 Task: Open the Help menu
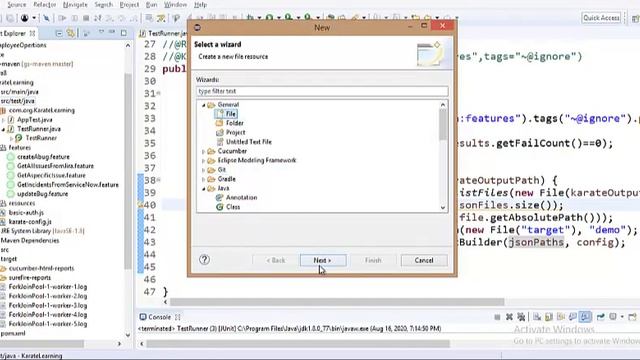[x=200, y=4]
